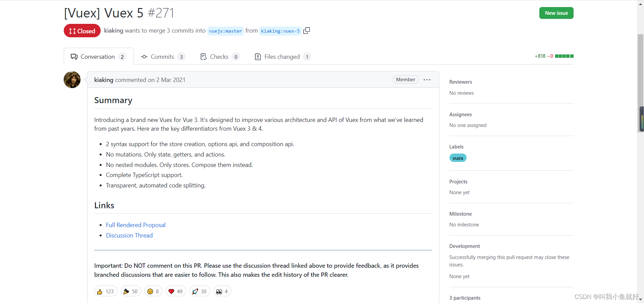
Task: Click 'Complete TypeScript support.' bullet
Action: pyautogui.click(x=144, y=175)
